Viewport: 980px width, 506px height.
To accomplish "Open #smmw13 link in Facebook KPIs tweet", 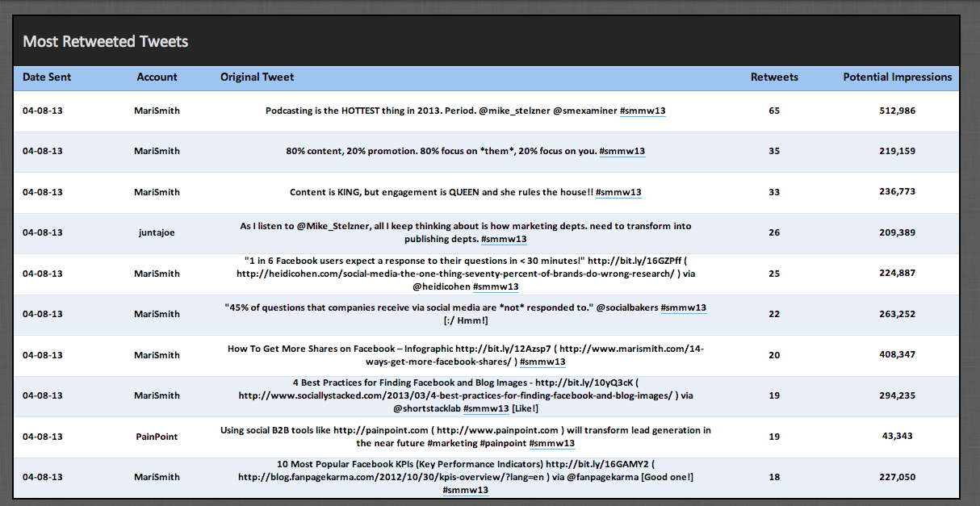I will (x=466, y=490).
